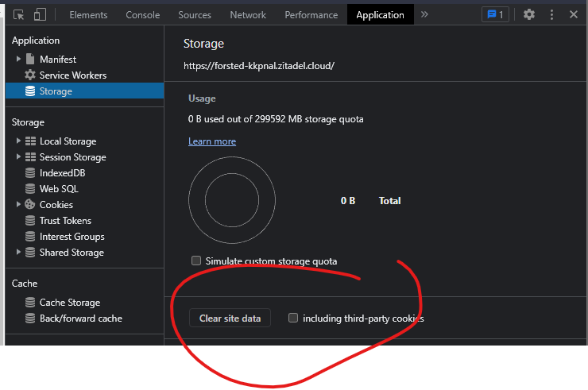Click the Cookies cookie icon

[x=30, y=204]
